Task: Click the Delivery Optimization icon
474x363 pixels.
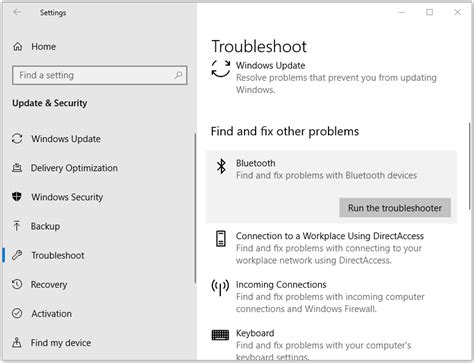Action: pyautogui.click(x=17, y=168)
